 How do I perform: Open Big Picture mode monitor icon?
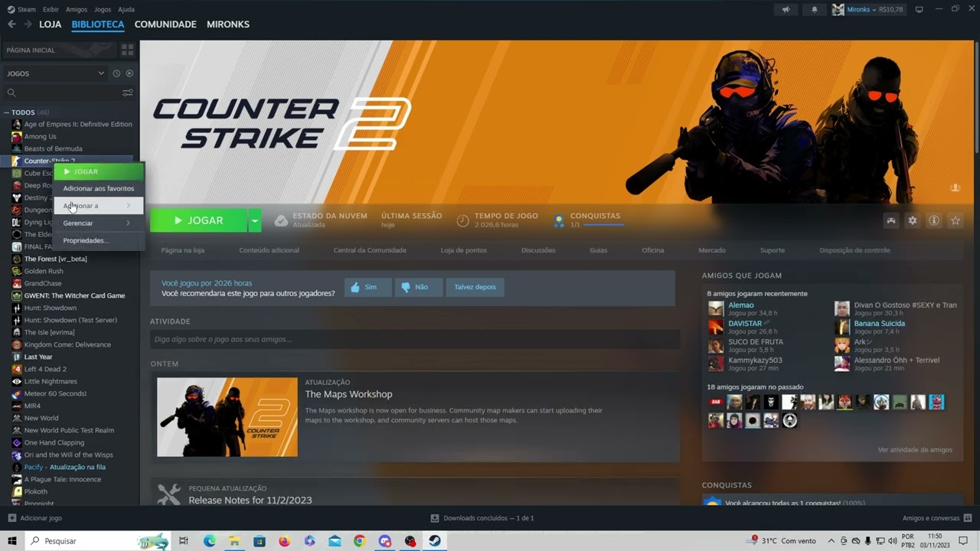[920, 9]
